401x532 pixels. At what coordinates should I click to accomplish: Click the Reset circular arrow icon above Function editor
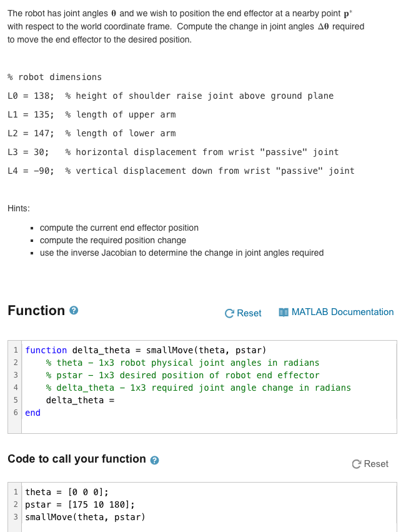[229, 313]
